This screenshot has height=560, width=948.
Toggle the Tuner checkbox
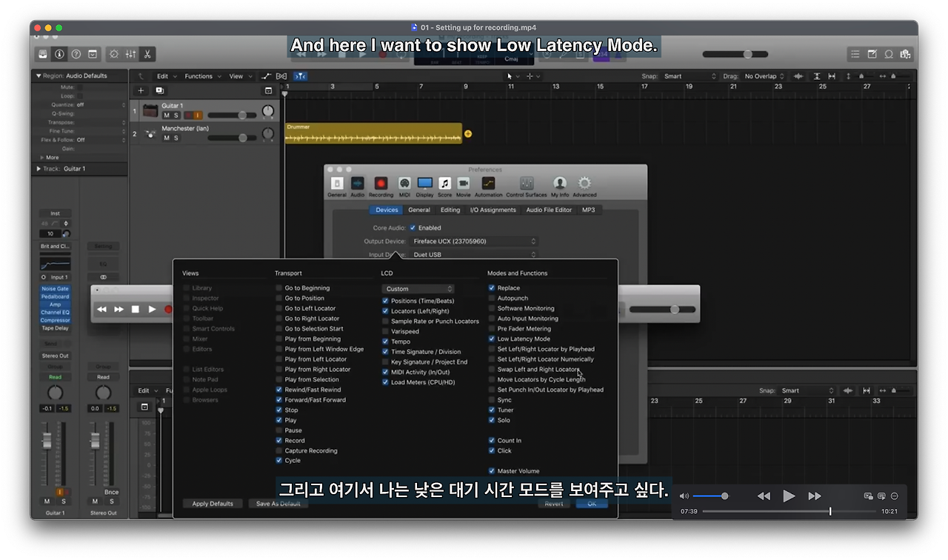pyautogui.click(x=492, y=410)
